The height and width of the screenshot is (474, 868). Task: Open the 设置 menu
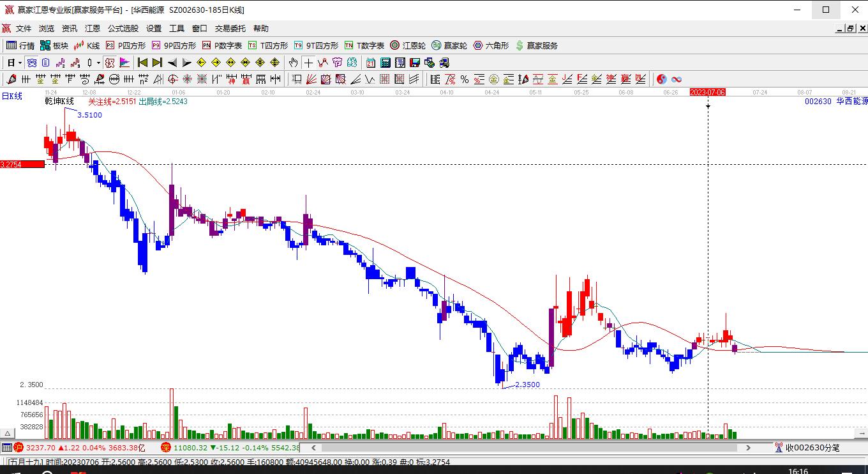[154, 28]
